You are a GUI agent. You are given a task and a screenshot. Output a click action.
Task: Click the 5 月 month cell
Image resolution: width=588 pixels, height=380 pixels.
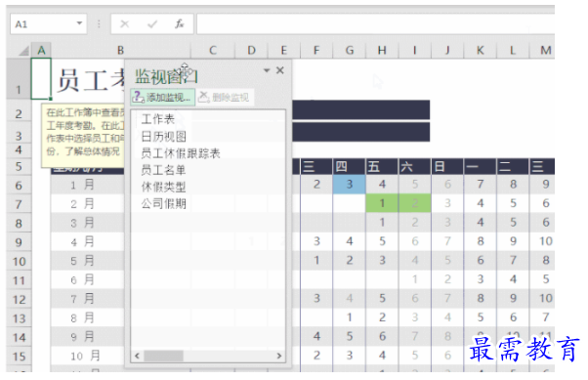[87, 261]
